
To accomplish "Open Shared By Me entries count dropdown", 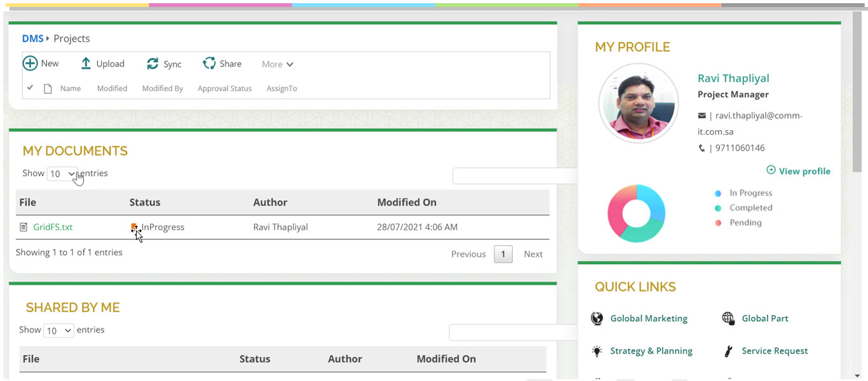I will click(58, 331).
